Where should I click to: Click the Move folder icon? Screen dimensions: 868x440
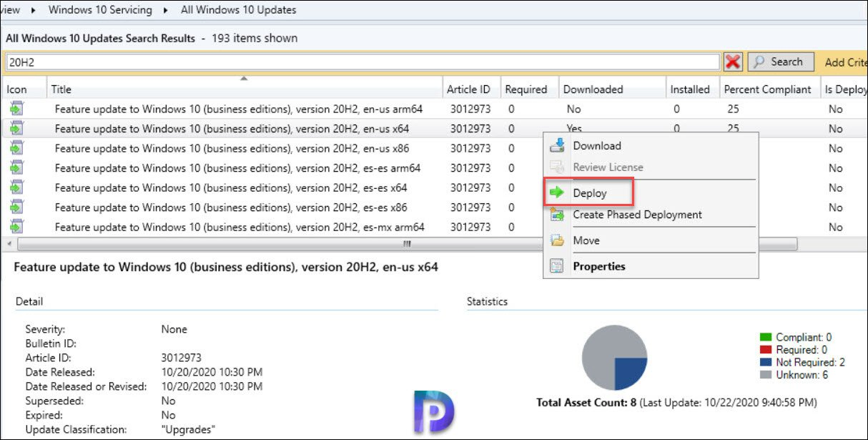tap(558, 240)
